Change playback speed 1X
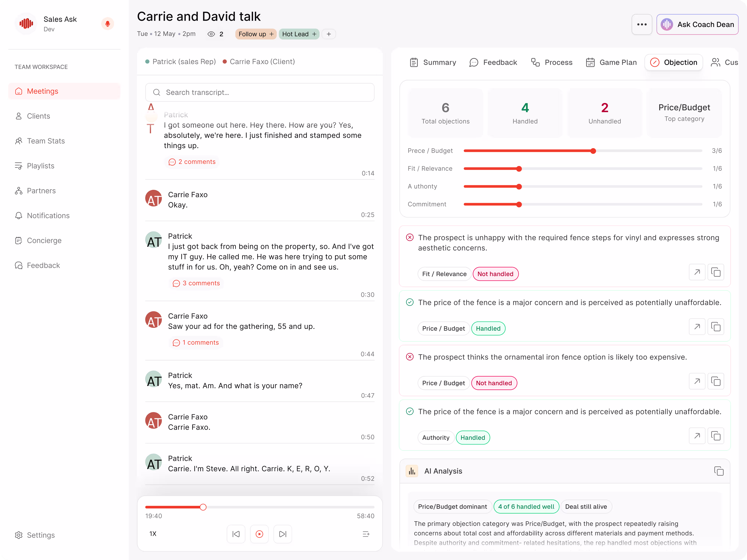Image resolution: width=747 pixels, height=560 pixels. pos(153,534)
